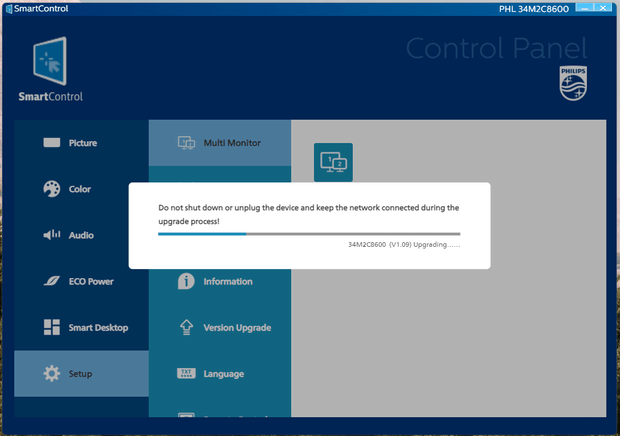Viewport: 620px width, 436px height.
Task: Select the Information "i" icon
Action: (186, 281)
